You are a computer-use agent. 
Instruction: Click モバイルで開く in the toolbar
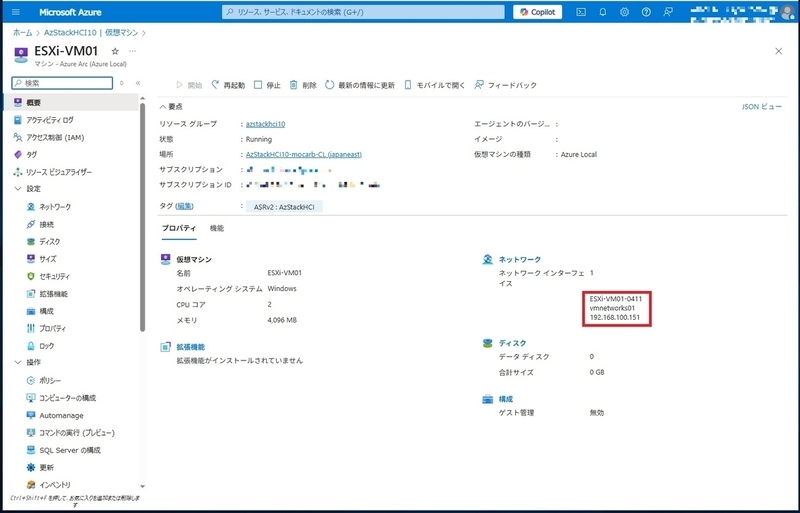click(x=435, y=85)
